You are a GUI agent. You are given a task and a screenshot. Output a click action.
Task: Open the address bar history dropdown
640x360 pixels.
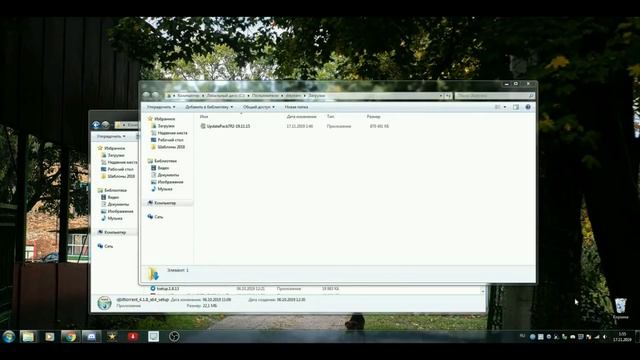click(x=441, y=96)
